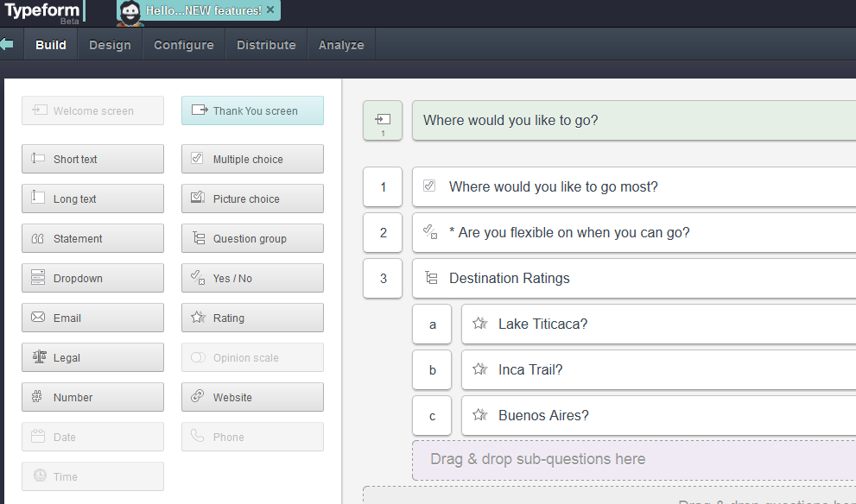Select the Short text field block

(92, 159)
